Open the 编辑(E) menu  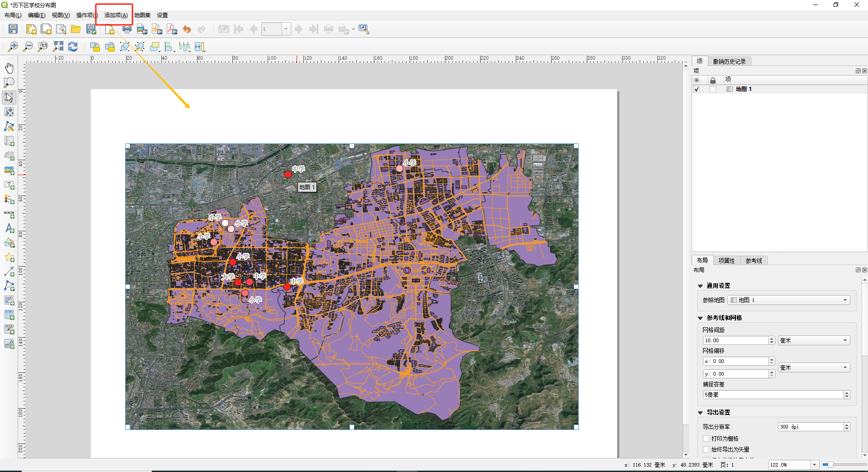37,15
